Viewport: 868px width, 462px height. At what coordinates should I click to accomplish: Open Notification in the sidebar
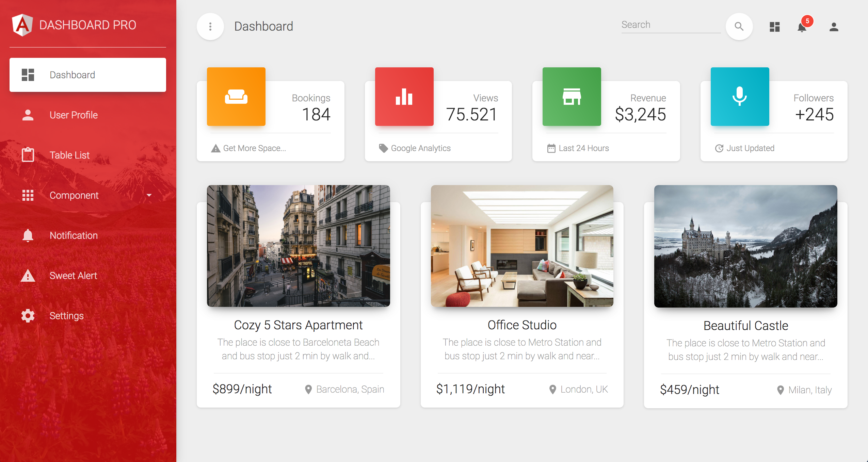coord(88,235)
